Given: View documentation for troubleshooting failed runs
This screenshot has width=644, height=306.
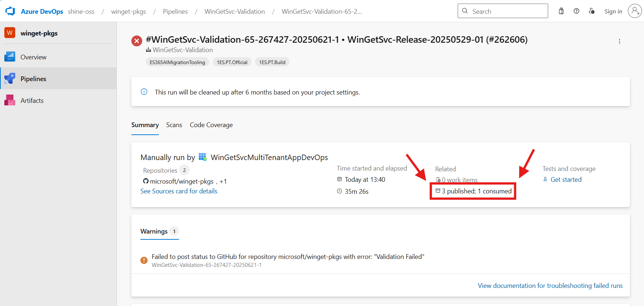Looking at the screenshot, I should (x=550, y=286).
